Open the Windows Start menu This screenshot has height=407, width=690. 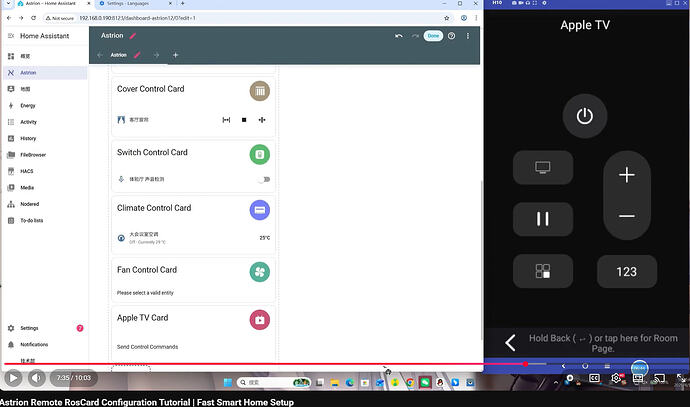228,382
